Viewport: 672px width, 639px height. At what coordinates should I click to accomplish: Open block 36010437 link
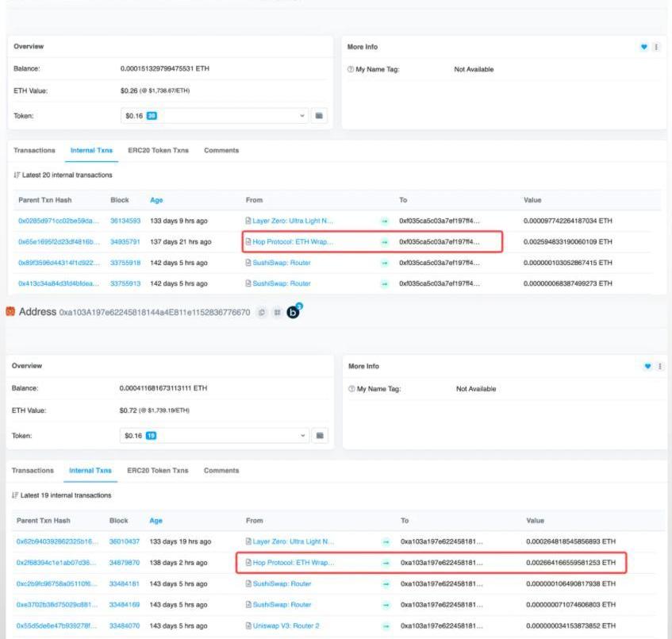point(124,541)
